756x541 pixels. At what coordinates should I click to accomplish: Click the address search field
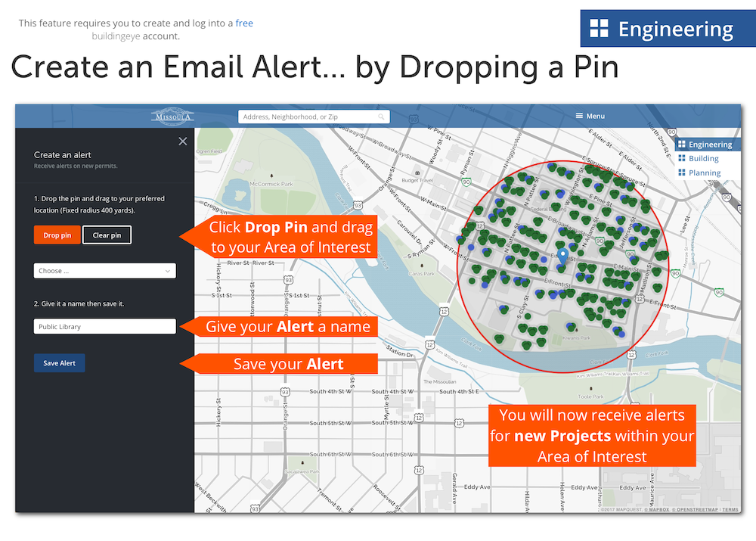(314, 117)
